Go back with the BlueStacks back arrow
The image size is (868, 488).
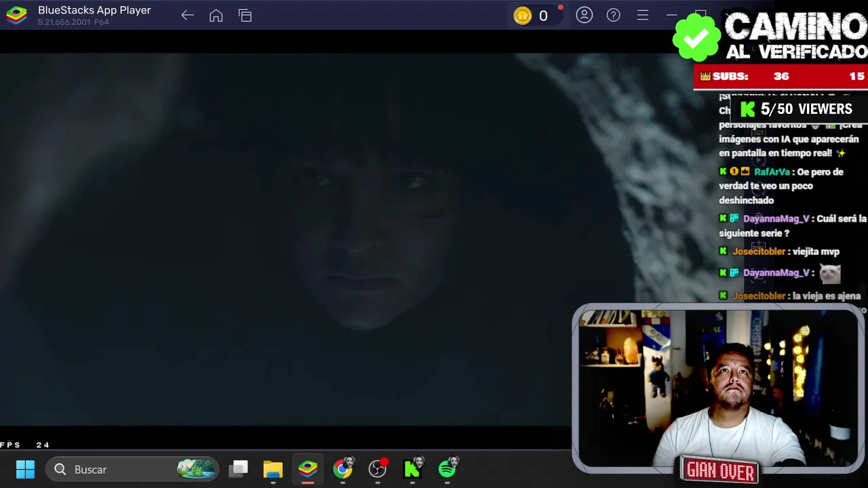coord(188,15)
